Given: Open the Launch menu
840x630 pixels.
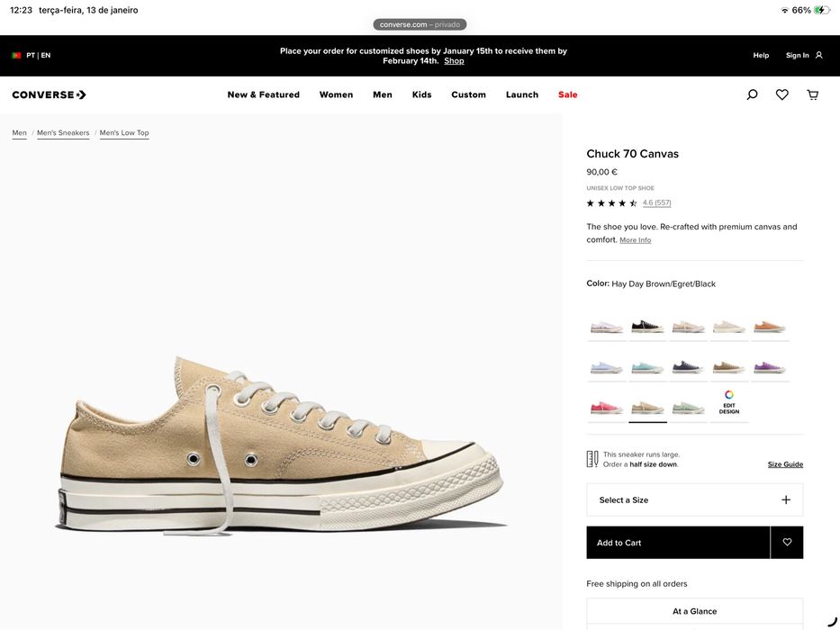Looking at the screenshot, I should pos(522,94).
